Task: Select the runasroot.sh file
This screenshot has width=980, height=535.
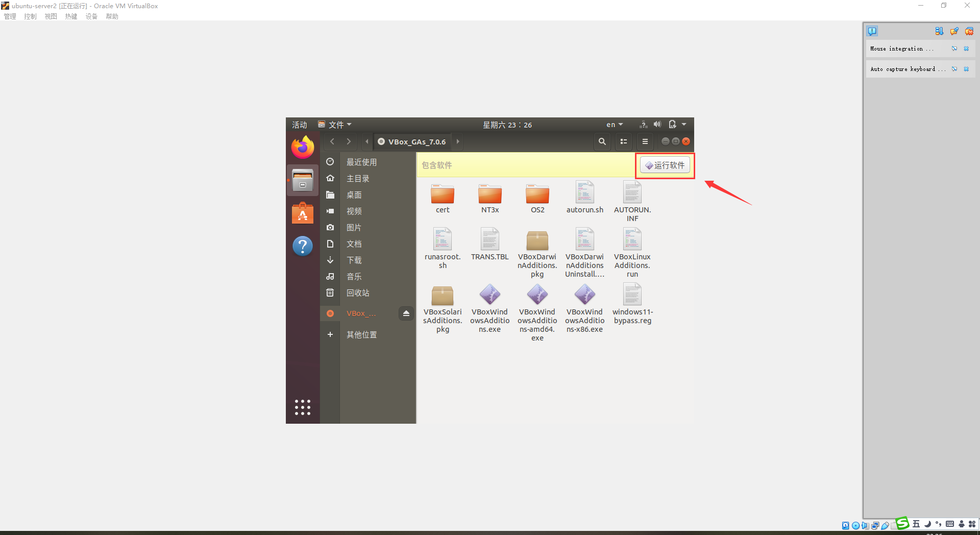Action: point(443,249)
